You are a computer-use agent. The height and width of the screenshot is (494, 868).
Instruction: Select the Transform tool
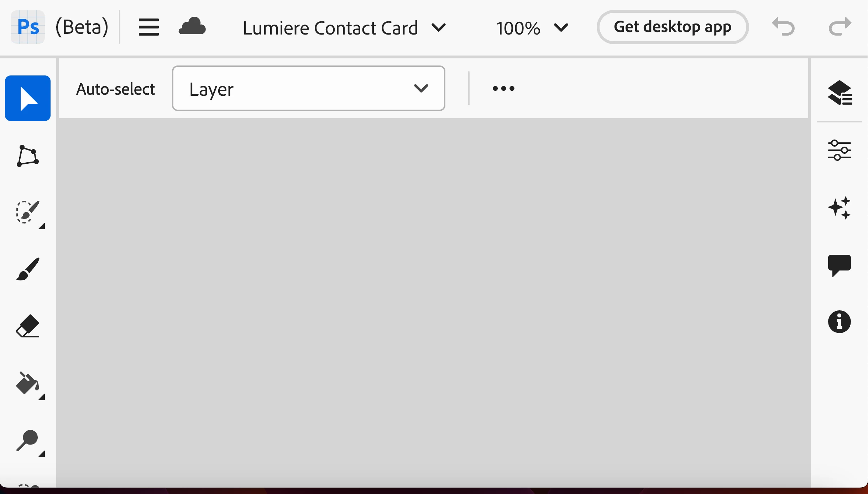point(28,156)
